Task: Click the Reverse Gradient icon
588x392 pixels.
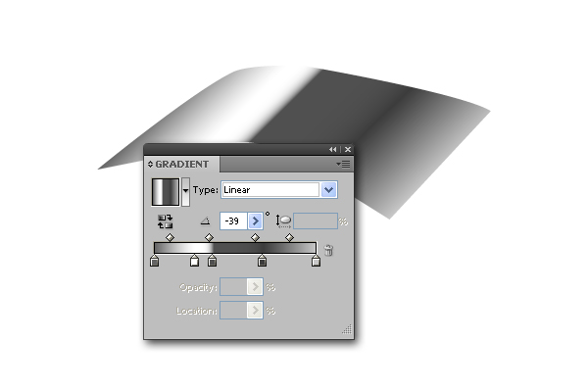Action: [165, 221]
